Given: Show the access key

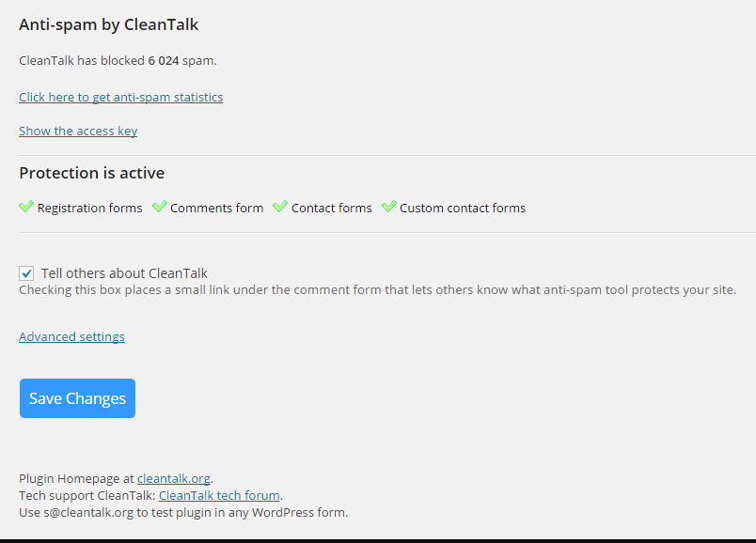Looking at the screenshot, I should (78, 131).
